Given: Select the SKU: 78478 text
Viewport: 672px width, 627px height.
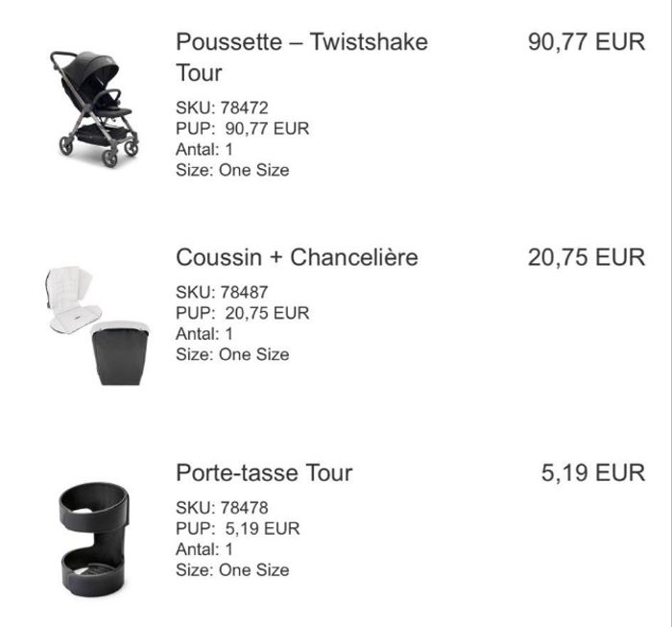Looking at the screenshot, I should pyautogui.click(x=222, y=507).
